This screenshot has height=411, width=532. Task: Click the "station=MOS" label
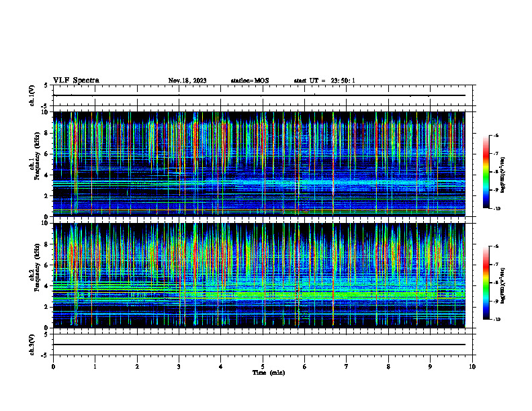tap(250, 81)
